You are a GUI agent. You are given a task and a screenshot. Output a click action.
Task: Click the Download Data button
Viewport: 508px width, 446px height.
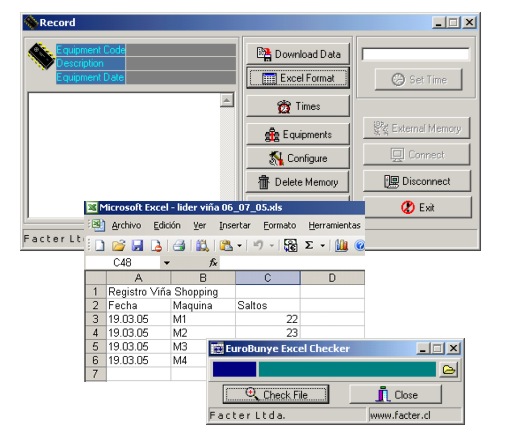[298, 54]
